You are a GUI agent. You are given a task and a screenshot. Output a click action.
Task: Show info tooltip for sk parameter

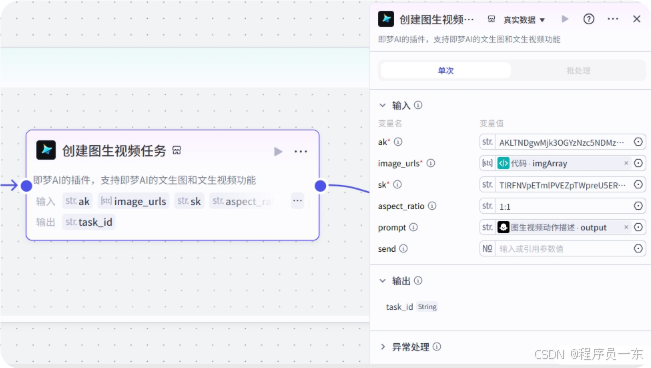[x=397, y=184]
